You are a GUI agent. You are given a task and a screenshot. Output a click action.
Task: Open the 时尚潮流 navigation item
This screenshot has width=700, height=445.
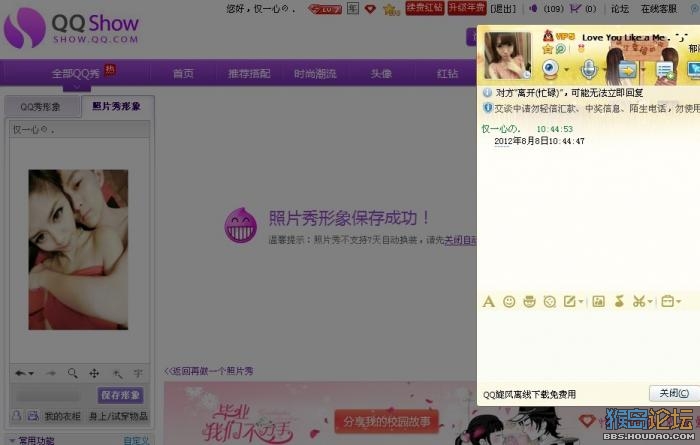pyautogui.click(x=315, y=74)
